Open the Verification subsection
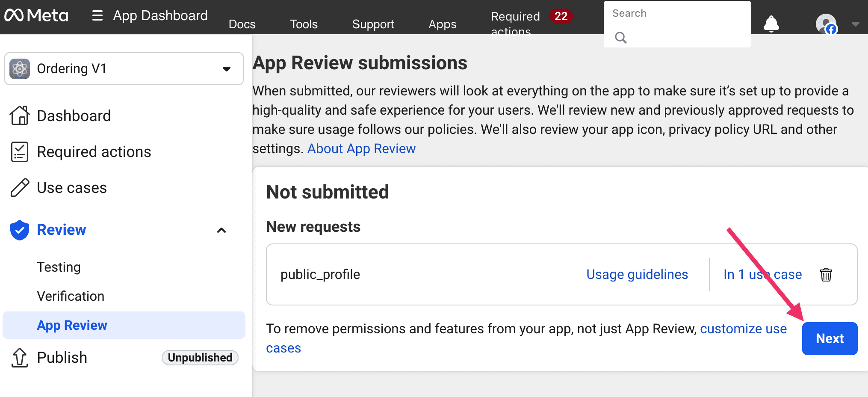This screenshot has height=397, width=868. coord(71,296)
